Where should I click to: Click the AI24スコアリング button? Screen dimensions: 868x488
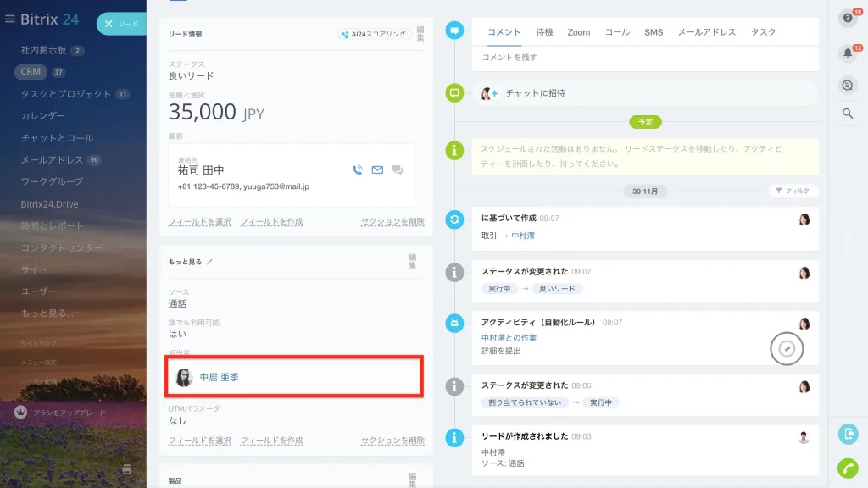tap(375, 34)
